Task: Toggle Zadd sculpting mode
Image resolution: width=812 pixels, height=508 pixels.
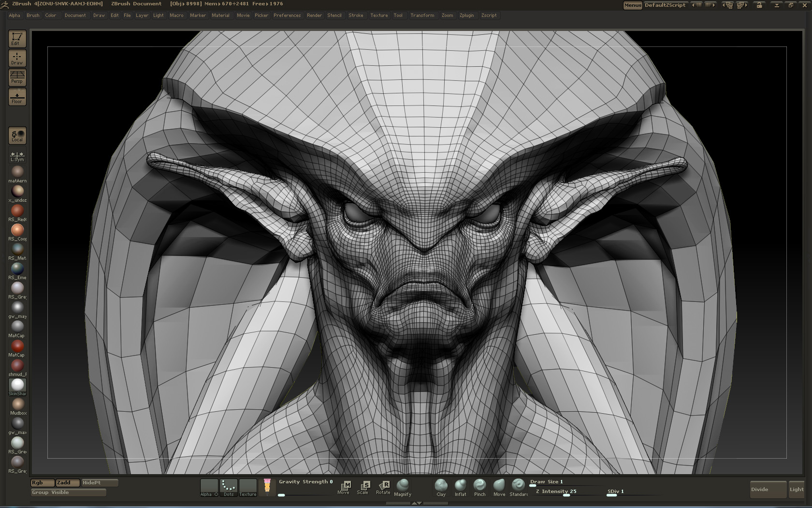Action: [x=67, y=482]
